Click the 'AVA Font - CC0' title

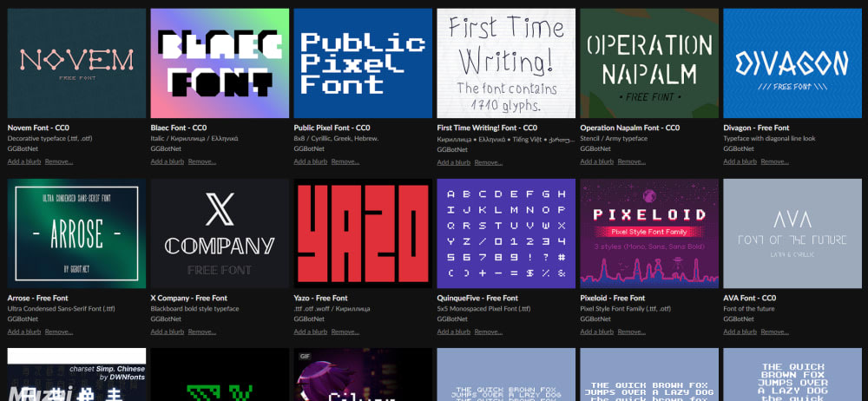tap(750, 298)
